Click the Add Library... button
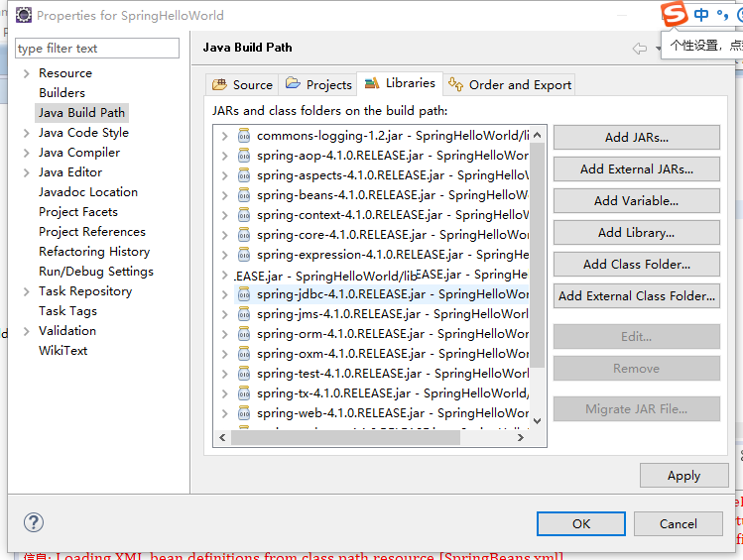 637,233
